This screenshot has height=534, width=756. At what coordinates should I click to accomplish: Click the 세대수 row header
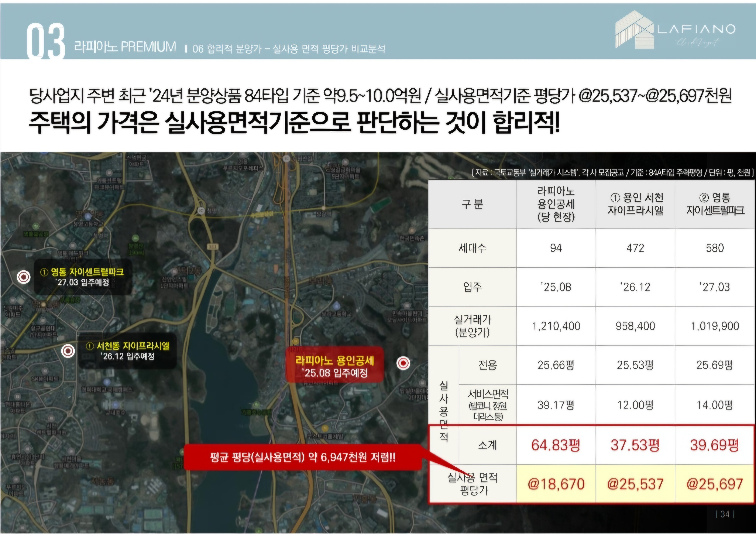(x=472, y=248)
